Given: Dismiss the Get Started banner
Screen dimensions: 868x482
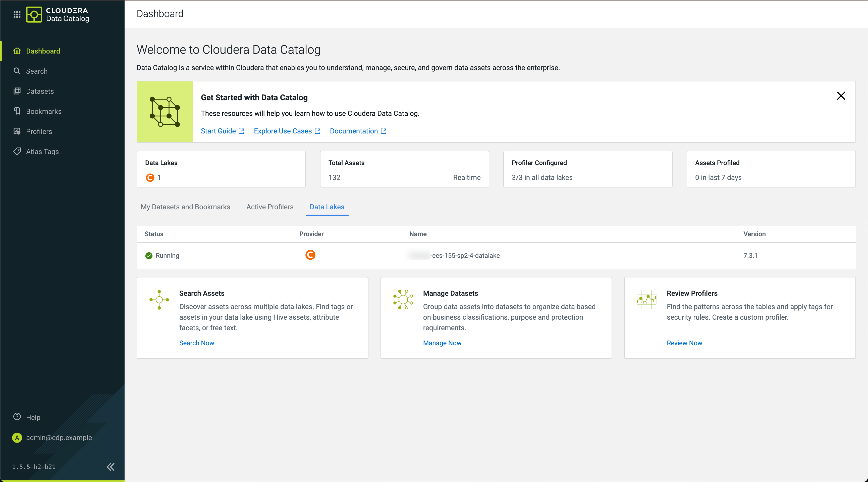Looking at the screenshot, I should click(x=841, y=96).
